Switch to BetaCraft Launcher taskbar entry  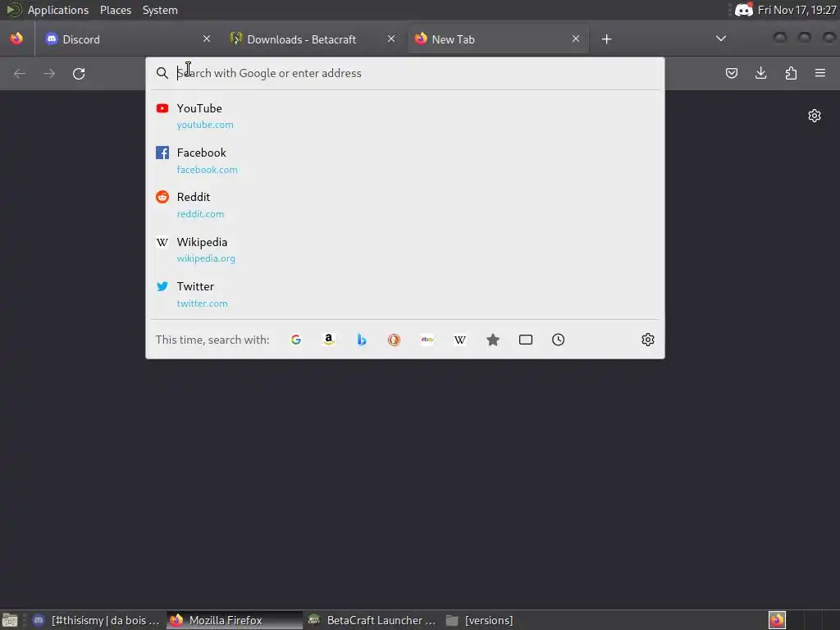click(373, 620)
